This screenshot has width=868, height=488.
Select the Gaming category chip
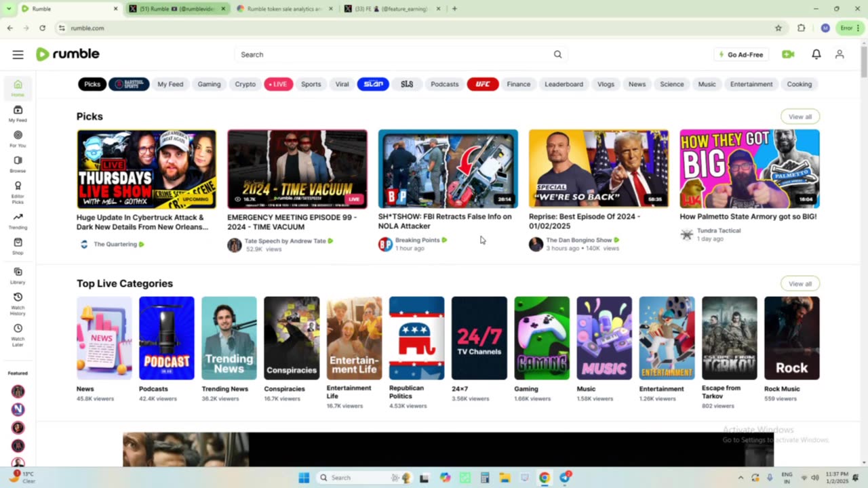coord(209,84)
